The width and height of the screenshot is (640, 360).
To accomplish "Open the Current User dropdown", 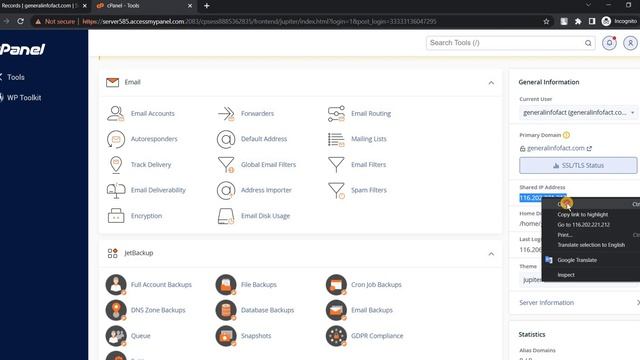I will (x=578, y=112).
